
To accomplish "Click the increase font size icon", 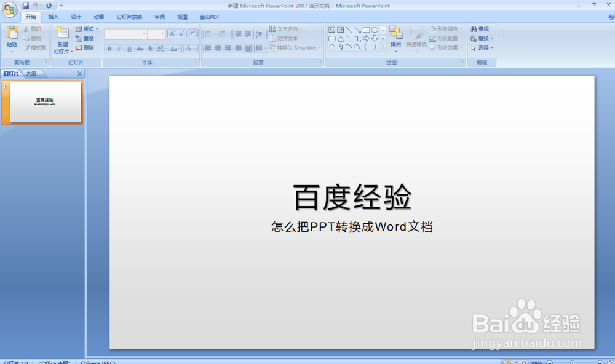I will pyautogui.click(x=172, y=34).
